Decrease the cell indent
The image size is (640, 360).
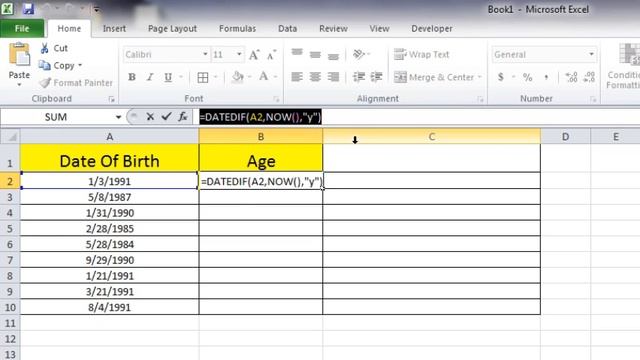click(x=359, y=77)
